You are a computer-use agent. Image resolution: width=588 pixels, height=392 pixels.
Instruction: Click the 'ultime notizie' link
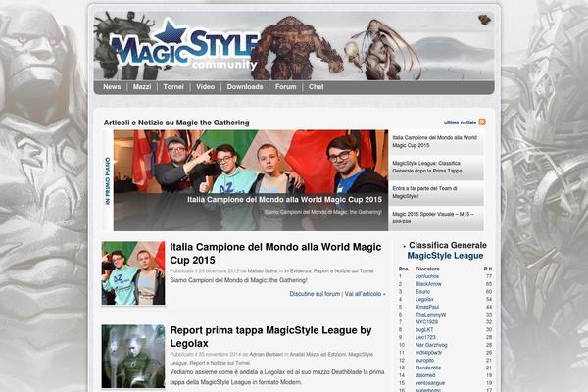pyautogui.click(x=460, y=122)
